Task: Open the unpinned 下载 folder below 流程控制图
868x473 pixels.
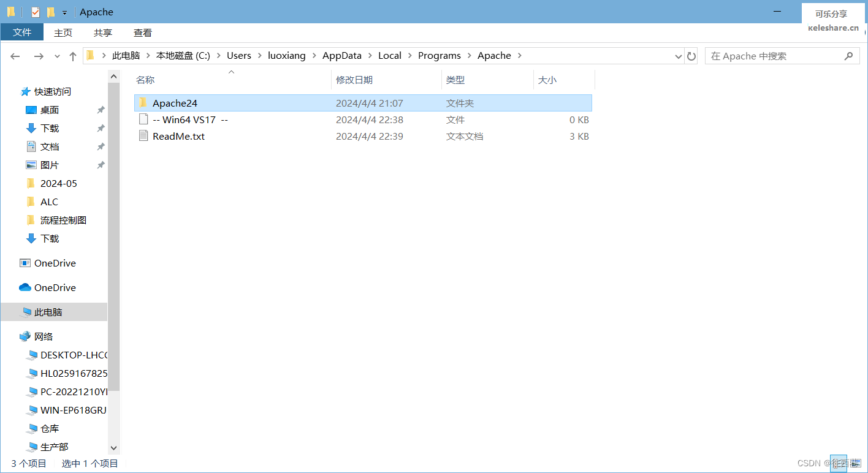Action: pos(50,238)
